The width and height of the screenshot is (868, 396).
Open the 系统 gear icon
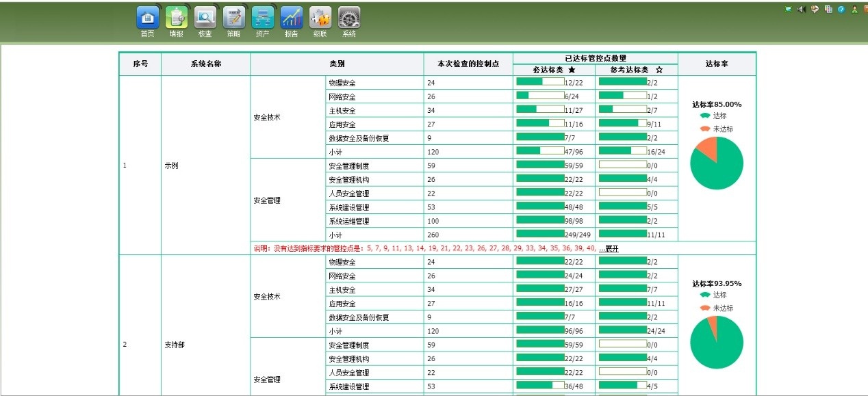[349, 18]
